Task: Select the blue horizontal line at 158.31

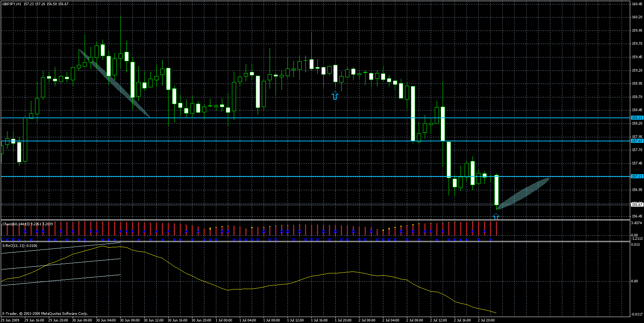Action: coord(315,118)
